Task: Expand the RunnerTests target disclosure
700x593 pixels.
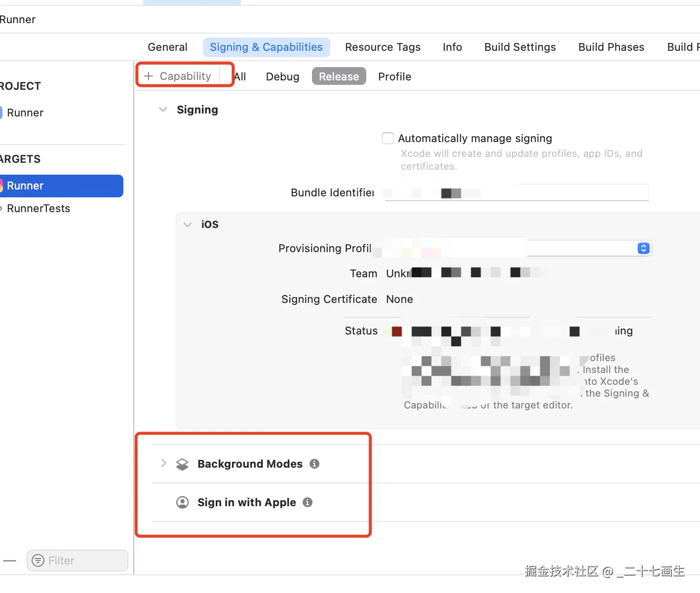Action: (x=1, y=208)
